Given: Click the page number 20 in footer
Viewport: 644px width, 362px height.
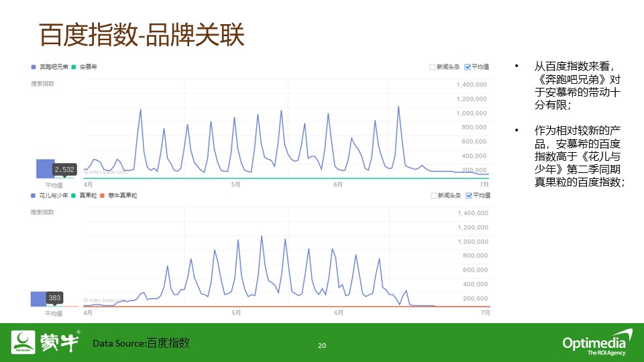Looking at the screenshot, I should (x=322, y=346).
